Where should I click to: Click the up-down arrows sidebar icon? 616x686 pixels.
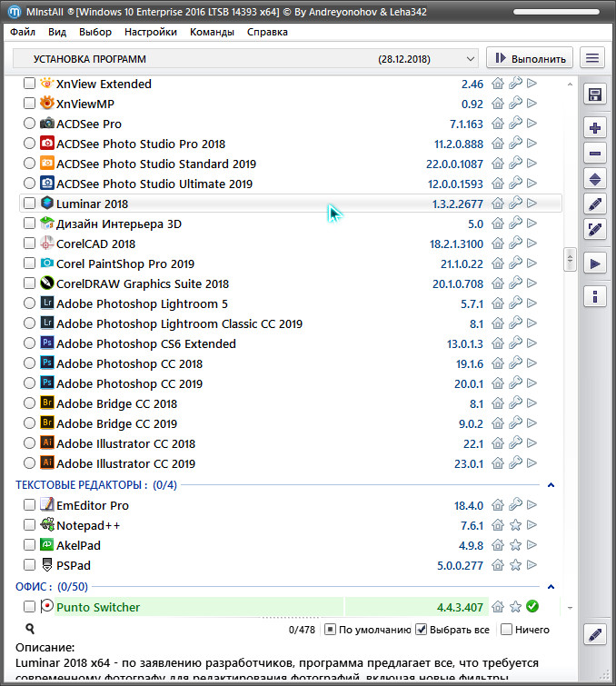pos(595,179)
